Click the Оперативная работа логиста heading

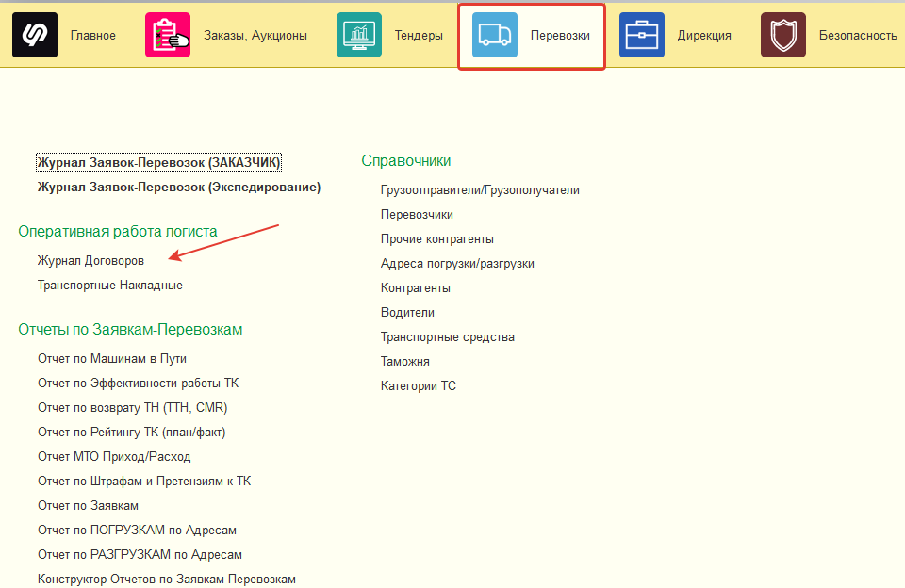(x=118, y=232)
